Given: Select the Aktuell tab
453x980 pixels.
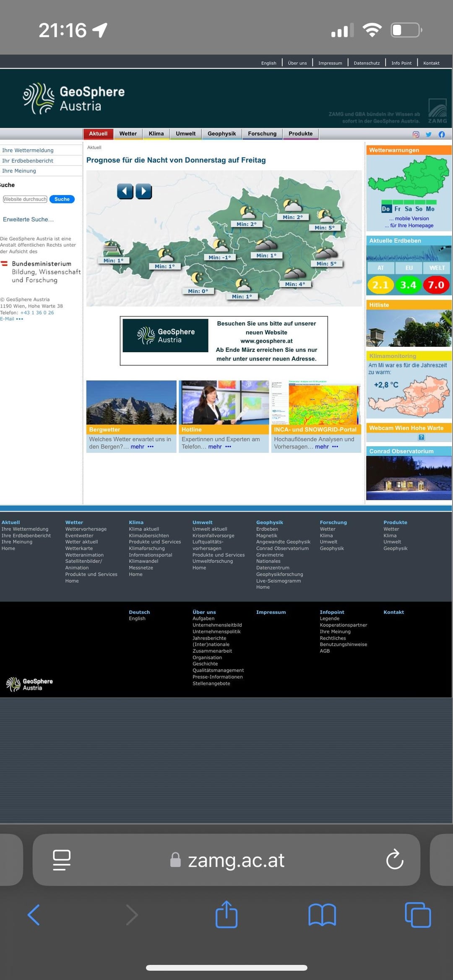Looking at the screenshot, I should click(98, 134).
